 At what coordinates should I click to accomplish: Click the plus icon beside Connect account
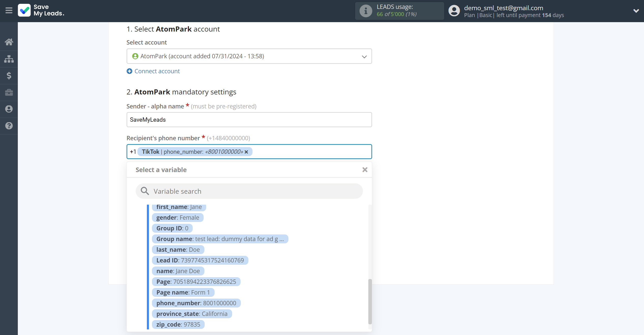tap(129, 71)
